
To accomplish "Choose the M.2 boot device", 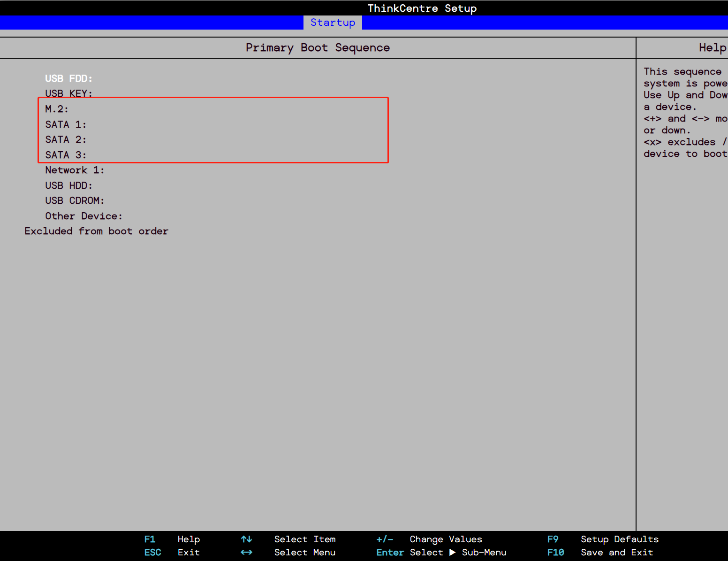I will [x=57, y=109].
